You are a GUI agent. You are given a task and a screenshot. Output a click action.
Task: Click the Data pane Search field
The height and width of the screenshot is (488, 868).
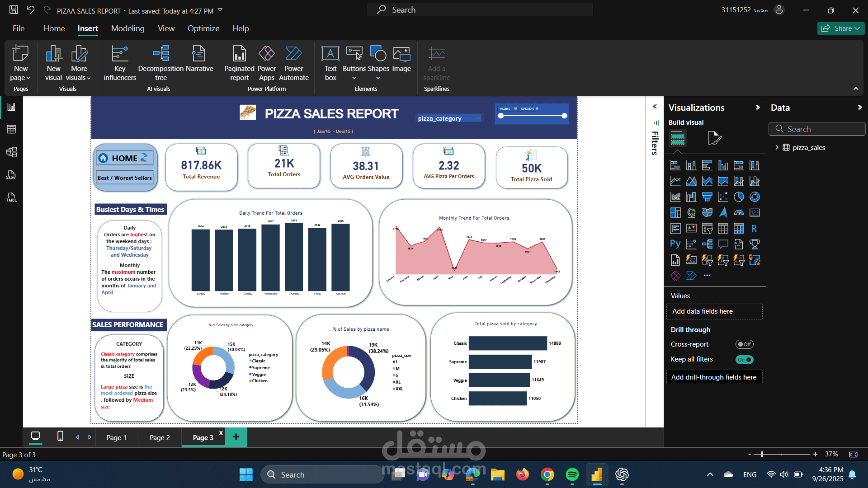(817, 129)
